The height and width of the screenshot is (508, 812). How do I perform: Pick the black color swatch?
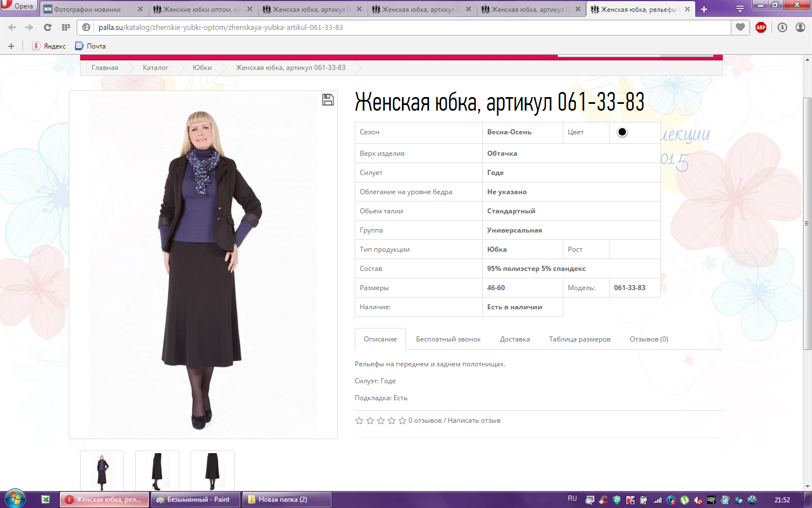pyautogui.click(x=622, y=132)
